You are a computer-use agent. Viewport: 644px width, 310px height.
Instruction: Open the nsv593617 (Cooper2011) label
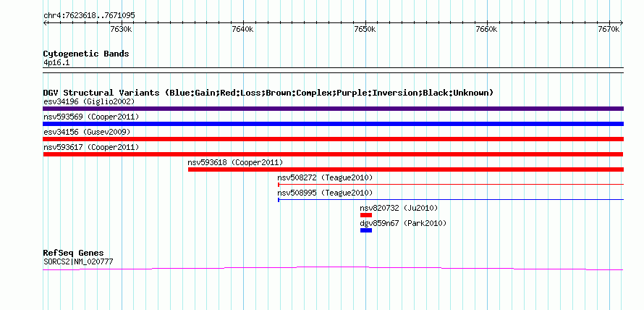pos(91,147)
